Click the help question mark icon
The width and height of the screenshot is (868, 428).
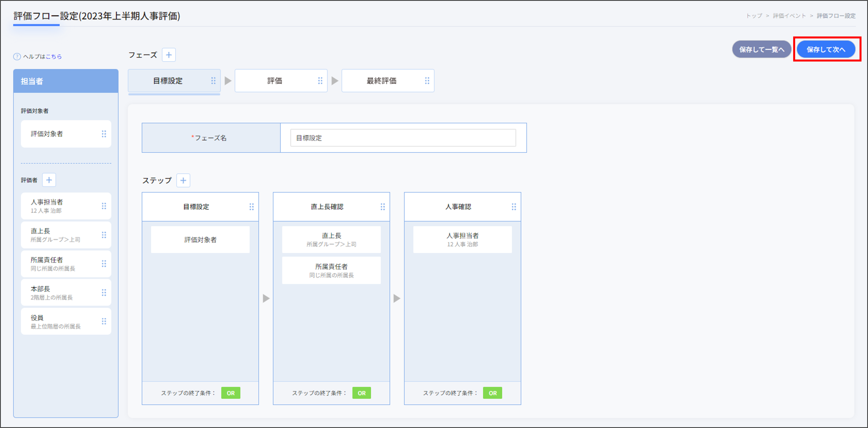click(x=17, y=57)
